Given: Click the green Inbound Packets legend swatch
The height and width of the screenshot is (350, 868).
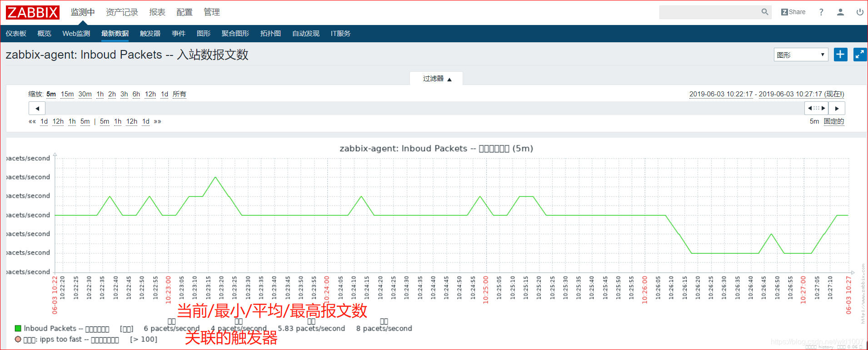Looking at the screenshot, I should point(18,328).
